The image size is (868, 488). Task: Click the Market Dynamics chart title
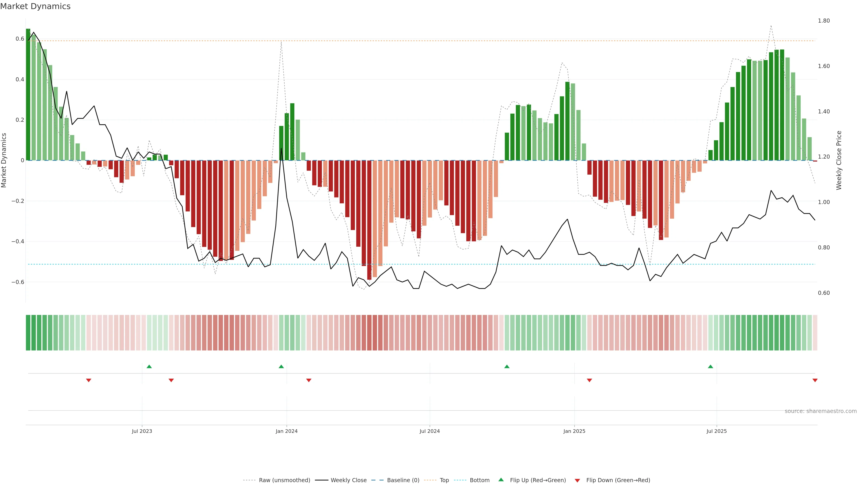35,6
